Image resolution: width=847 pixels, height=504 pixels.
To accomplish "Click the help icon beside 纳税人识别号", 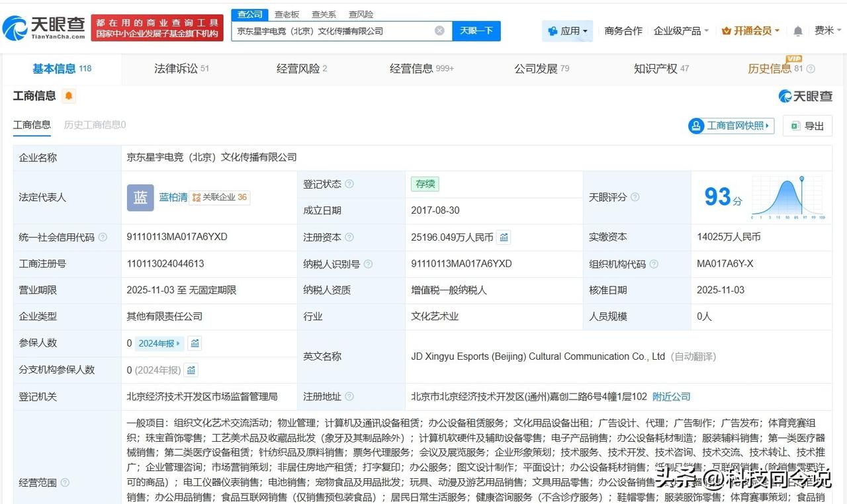I will (x=369, y=264).
